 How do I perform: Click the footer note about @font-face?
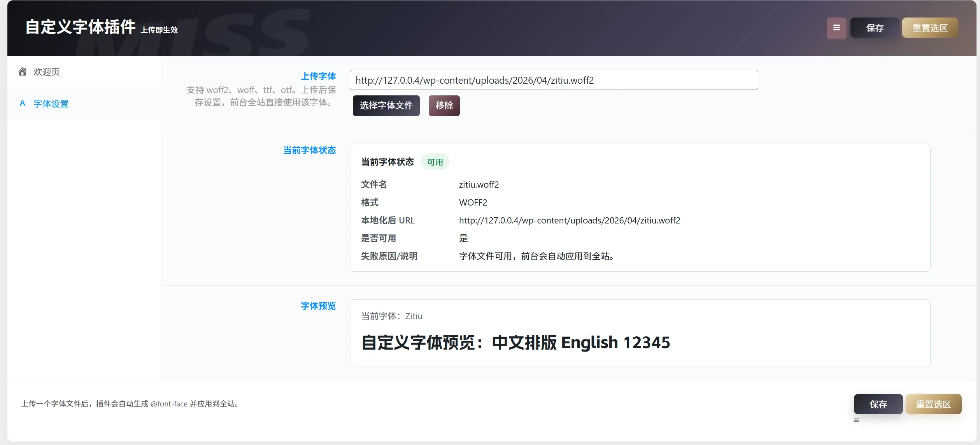[130, 404]
